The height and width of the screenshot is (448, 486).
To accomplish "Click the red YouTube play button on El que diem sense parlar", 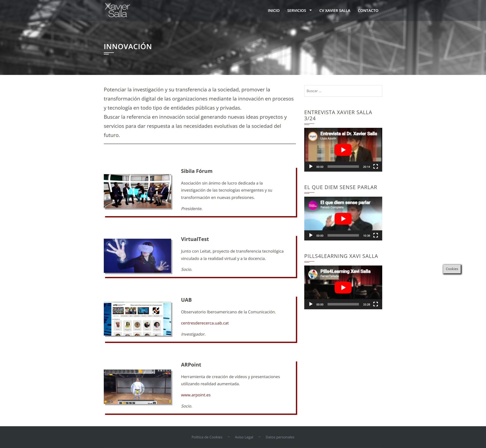I will coord(343,219).
